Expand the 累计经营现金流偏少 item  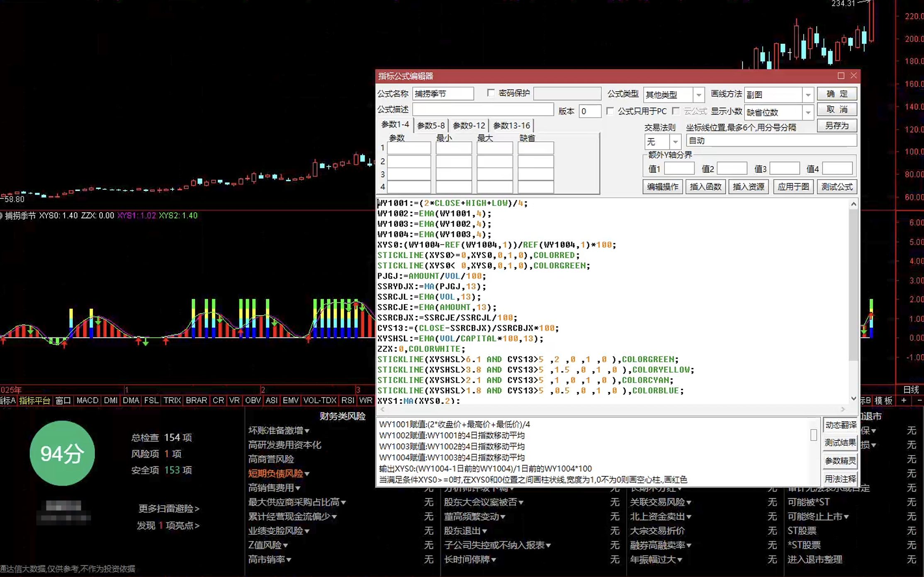click(x=334, y=517)
